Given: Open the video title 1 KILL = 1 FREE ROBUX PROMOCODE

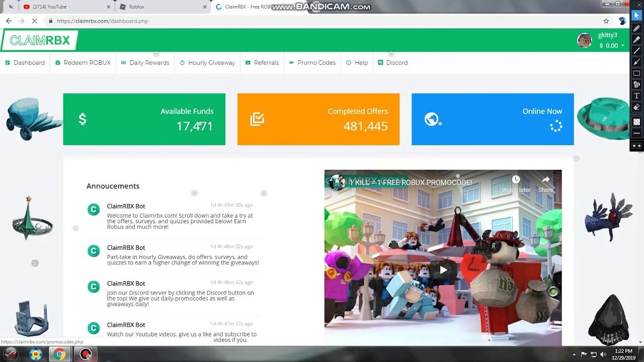Looking at the screenshot, I should click(x=411, y=183).
